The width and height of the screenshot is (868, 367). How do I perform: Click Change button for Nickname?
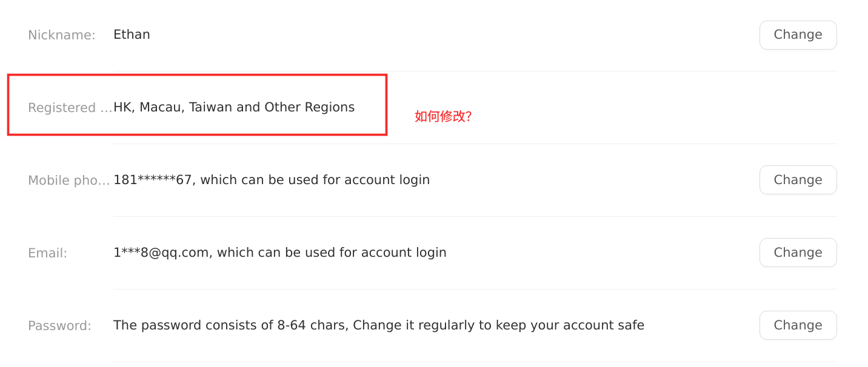(x=798, y=35)
